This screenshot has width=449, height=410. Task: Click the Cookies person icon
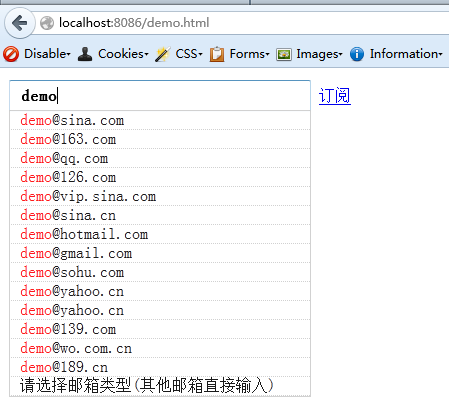(x=85, y=54)
